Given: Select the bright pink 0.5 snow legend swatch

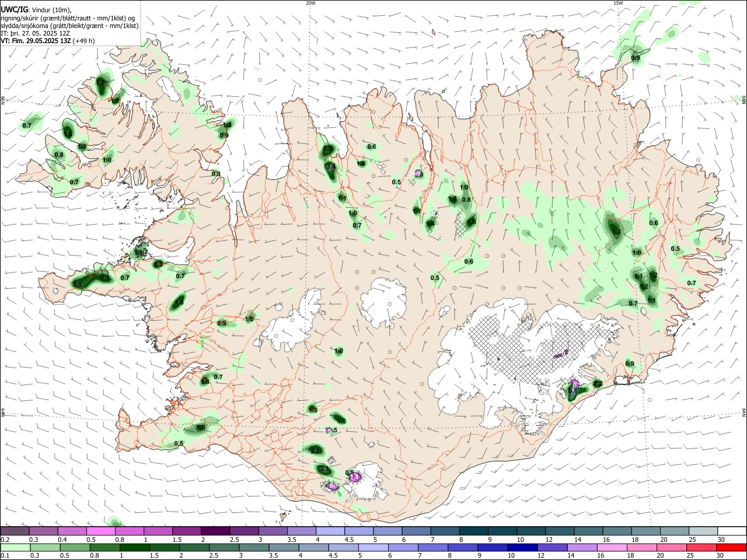Looking at the screenshot, I should click(x=101, y=531).
